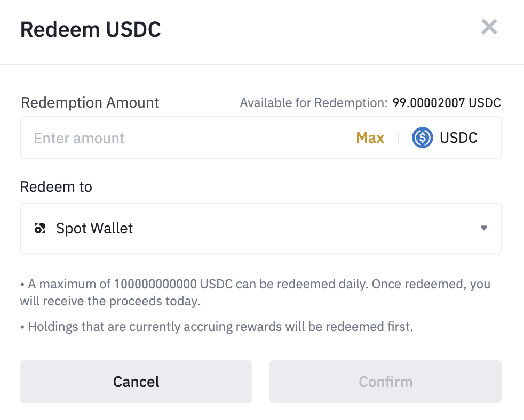Click the daily maximum redemption note
Screen dimensions: 524x420
point(255,284)
